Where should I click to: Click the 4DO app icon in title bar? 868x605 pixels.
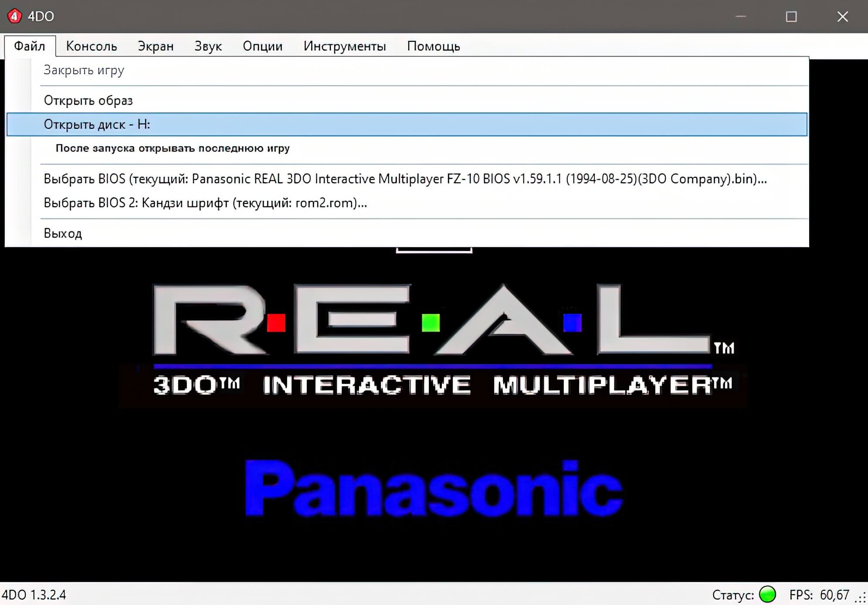click(x=14, y=16)
